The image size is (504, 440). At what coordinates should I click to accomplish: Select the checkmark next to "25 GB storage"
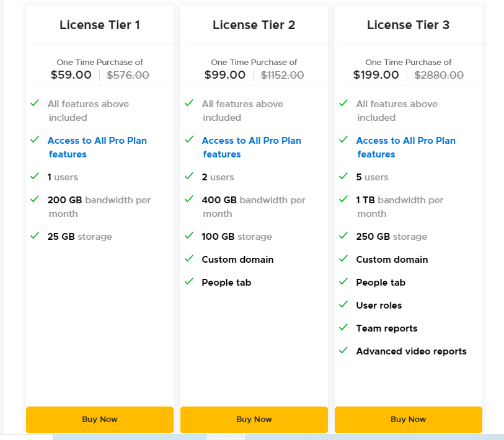tap(35, 236)
